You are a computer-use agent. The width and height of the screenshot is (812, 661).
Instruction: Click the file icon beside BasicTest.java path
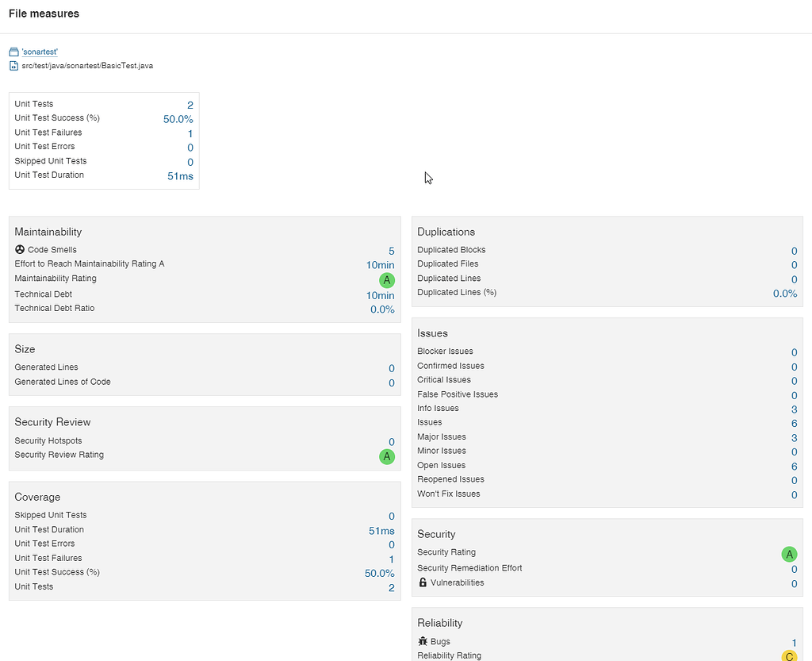(x=13, y=66)
